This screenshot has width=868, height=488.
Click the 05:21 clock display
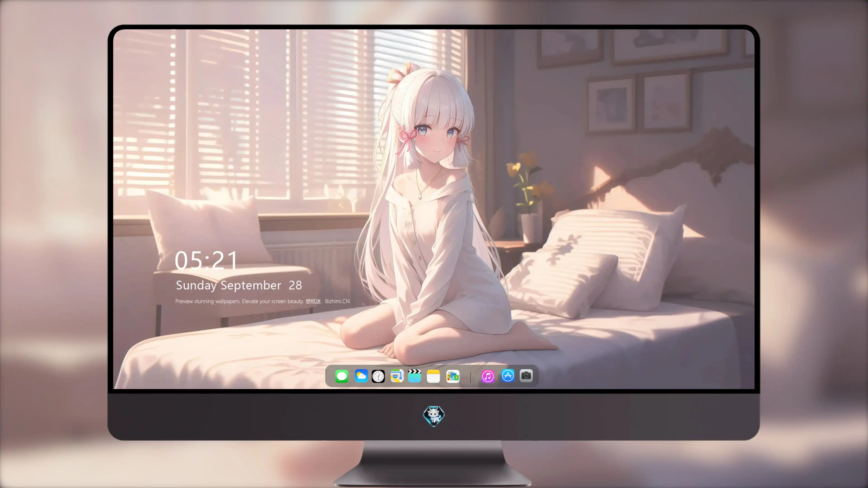coord(206,260)
